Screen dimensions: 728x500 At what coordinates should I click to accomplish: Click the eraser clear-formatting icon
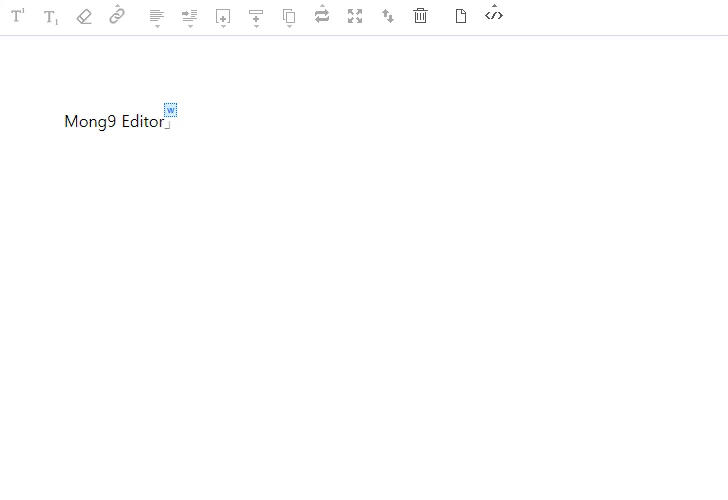point(84,16)
